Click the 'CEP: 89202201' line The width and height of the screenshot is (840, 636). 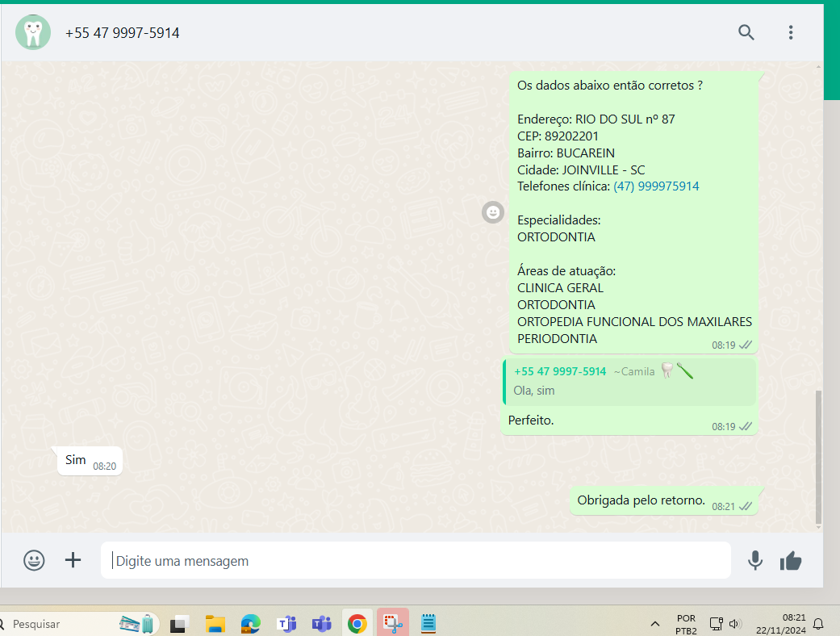(x=558, y=136)
